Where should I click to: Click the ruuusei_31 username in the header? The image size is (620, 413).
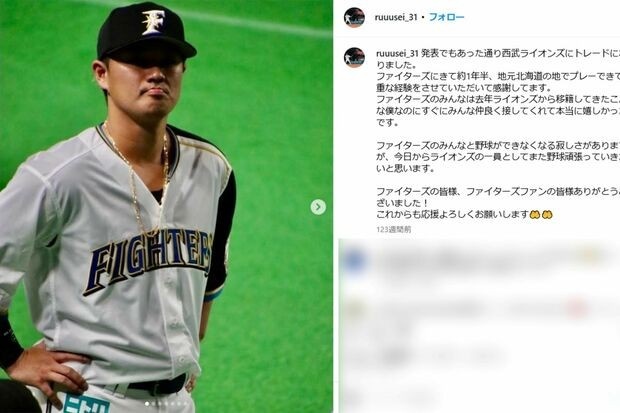pyautogui.click(x=396, y=17)
